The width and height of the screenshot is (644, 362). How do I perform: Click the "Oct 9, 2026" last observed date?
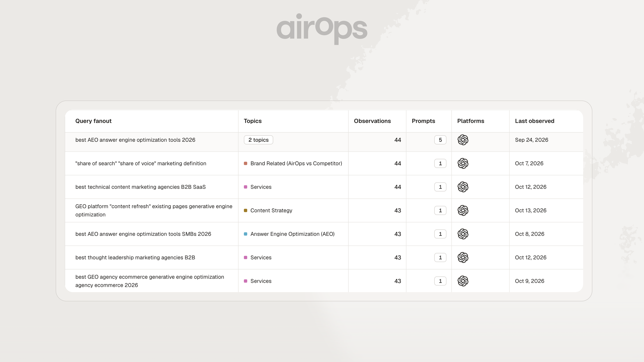529,281
